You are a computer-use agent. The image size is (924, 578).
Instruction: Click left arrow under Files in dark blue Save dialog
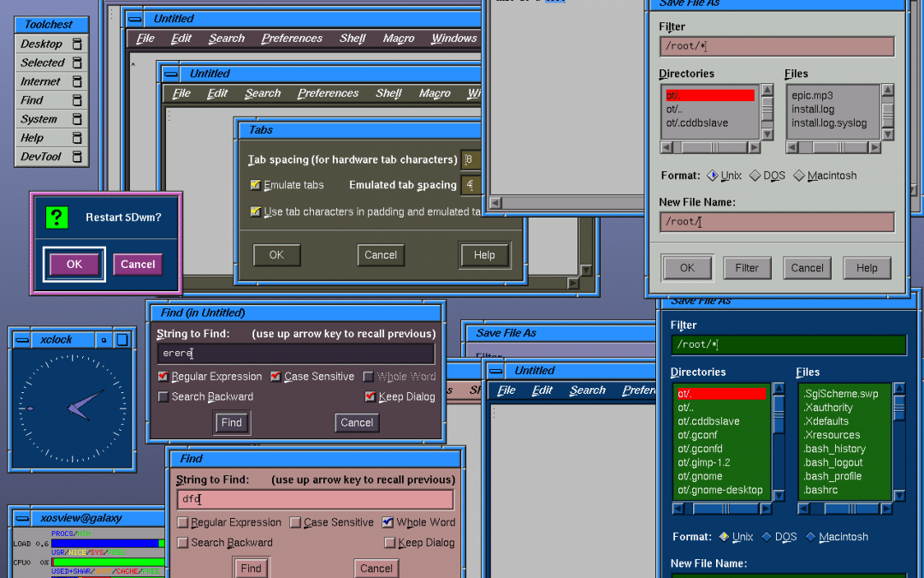803,509
